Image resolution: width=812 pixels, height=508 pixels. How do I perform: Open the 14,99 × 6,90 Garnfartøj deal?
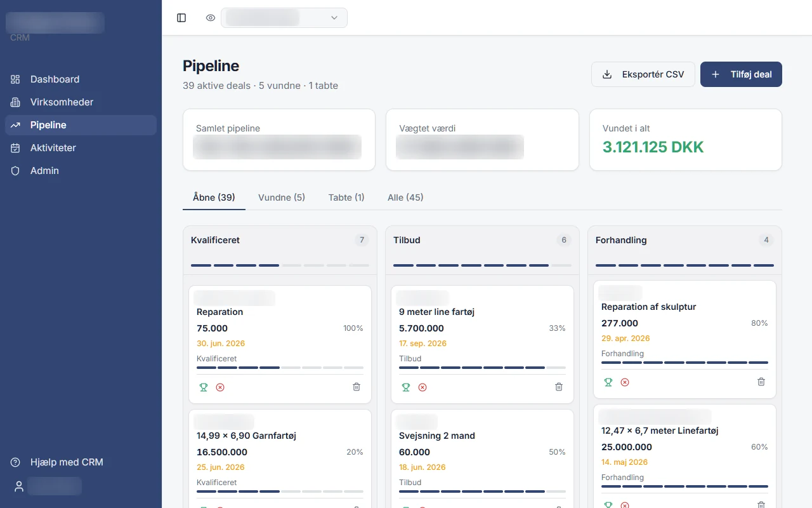pyautogui.click(x=246, y=436)
